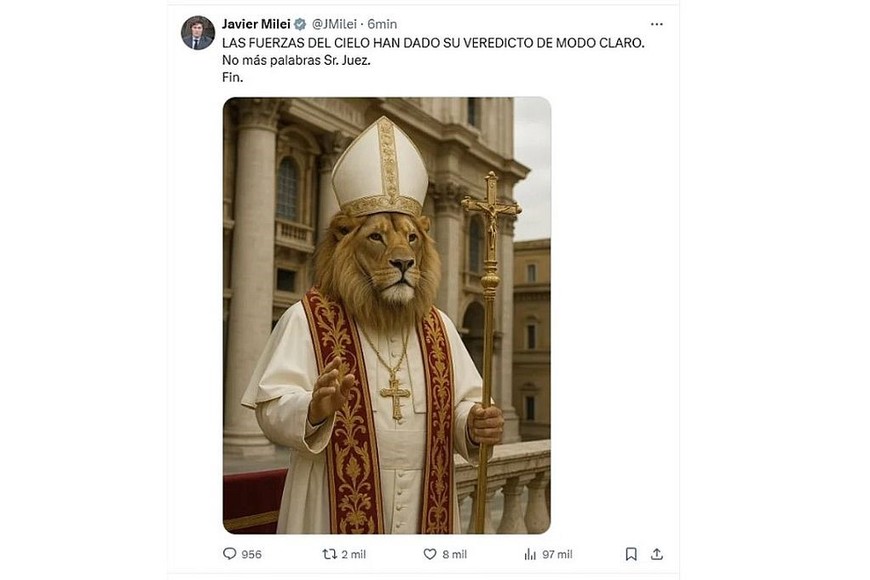Image resolution: width=870 pixels, height=580 pixels.
Task: Like the tweet with the heart icon
Action: pyautogui.click(x=430, y=554)
